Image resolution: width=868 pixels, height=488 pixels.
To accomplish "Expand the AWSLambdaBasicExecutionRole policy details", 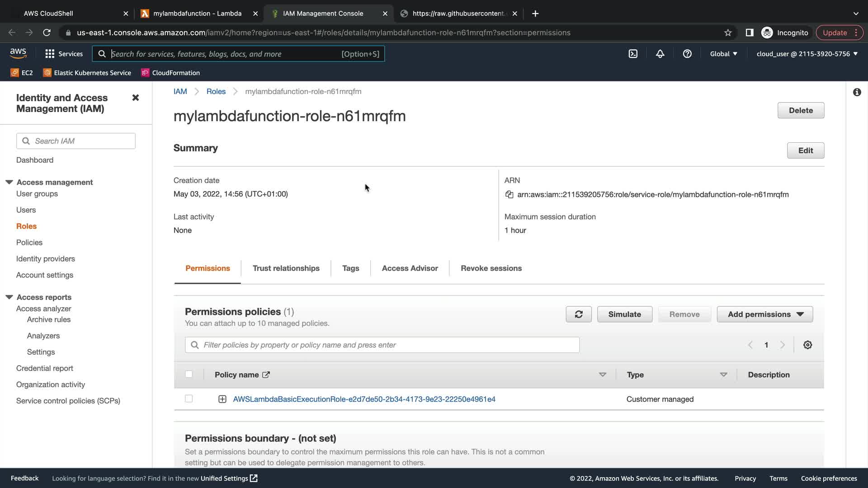I will pyautogui.click(x=222, y=399).
